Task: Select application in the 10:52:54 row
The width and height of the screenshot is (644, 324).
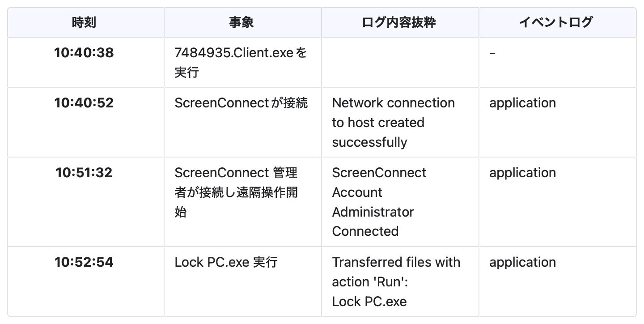Action: [x=522, y=262]
